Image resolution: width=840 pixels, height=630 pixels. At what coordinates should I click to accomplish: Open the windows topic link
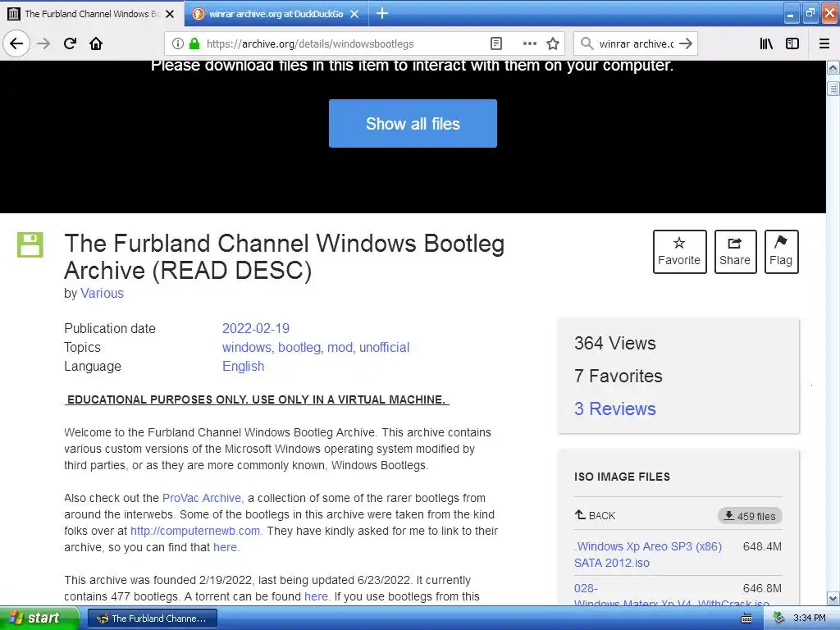(246, 347)
